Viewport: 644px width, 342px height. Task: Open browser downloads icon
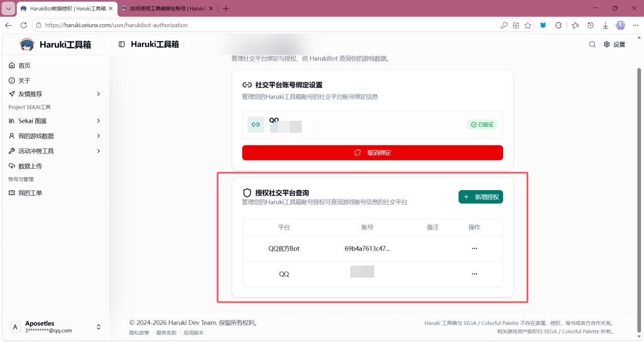click(605, 25)
